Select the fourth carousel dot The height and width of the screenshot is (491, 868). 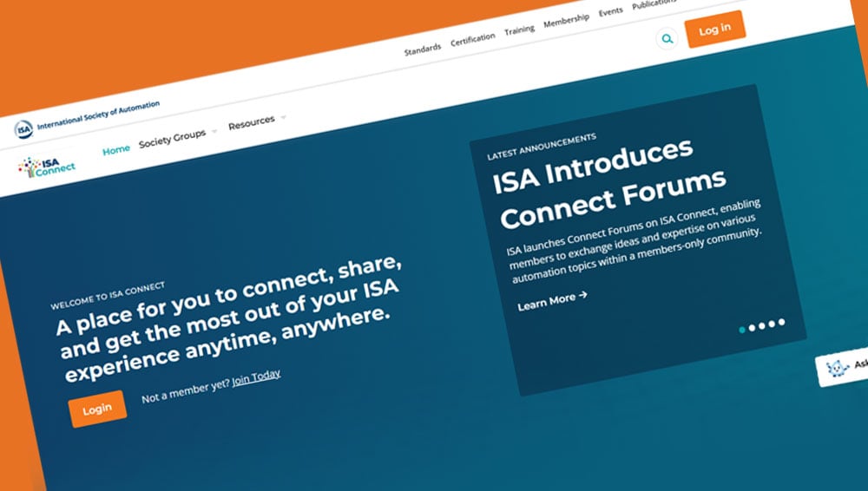tap(772, 324)
